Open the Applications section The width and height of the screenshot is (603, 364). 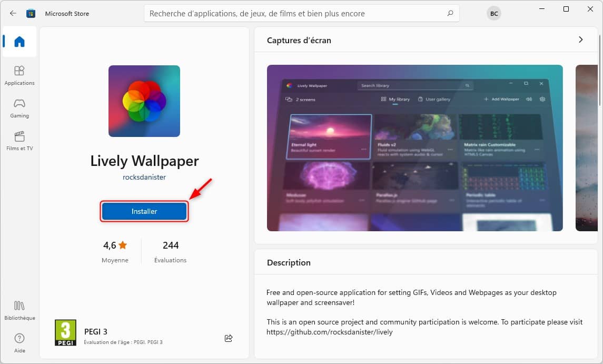pos(19,75)
